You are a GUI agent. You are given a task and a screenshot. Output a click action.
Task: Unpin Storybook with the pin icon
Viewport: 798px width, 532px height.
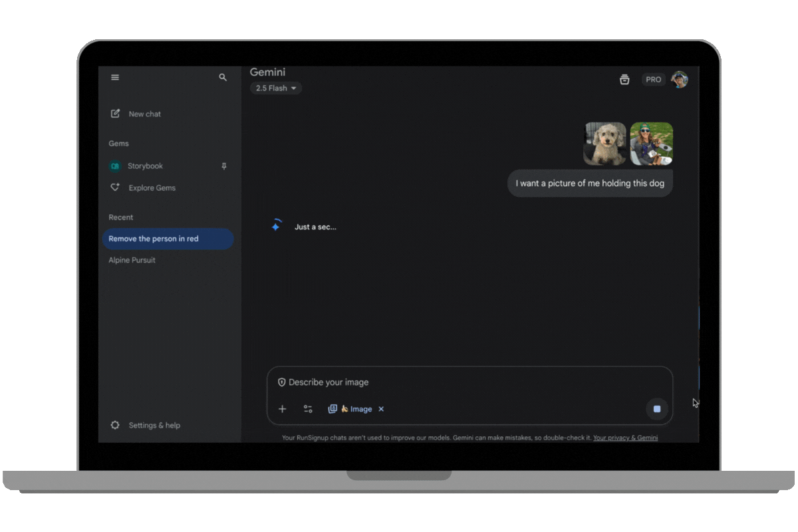[224, 166]
